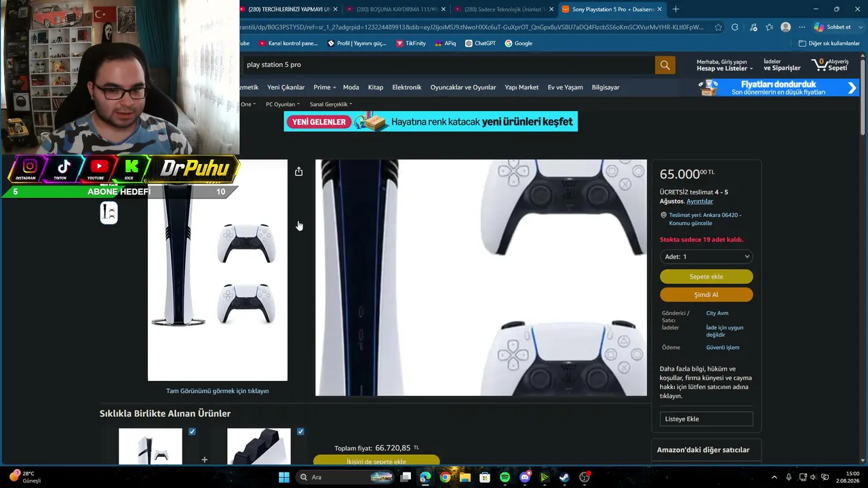Open Edge settings and more menu
Image resolution: width=868 pixels, height=488 pixels.
(x=802, y=27)
